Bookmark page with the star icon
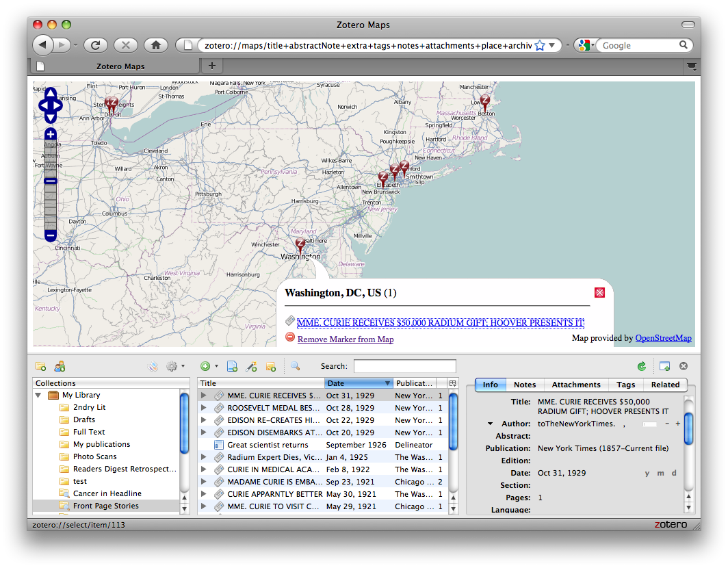The height and width of the screenshot is (568, 728). [x=539, y=45]
